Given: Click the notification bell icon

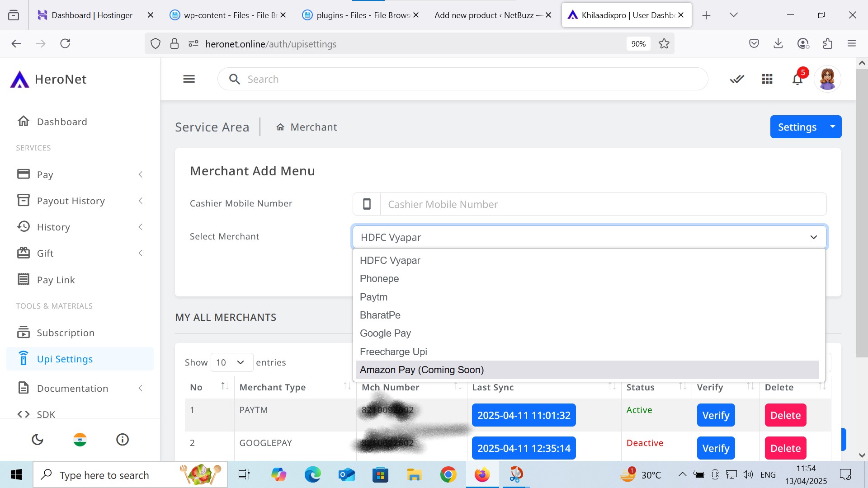Looking at the screenshot, I should (797, 80).
